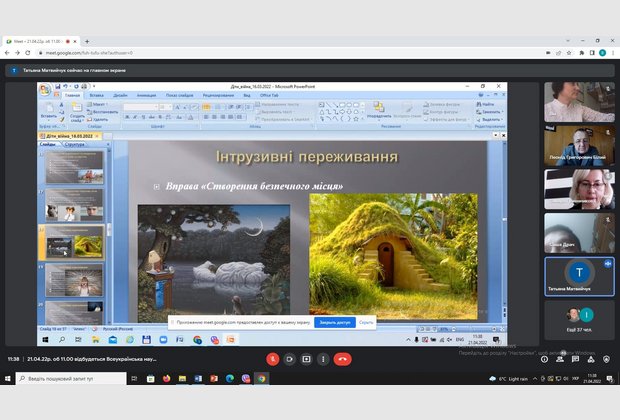620x420 pixels.
Task: Open Chrome from the Windows taskbar
Action: 261,378
